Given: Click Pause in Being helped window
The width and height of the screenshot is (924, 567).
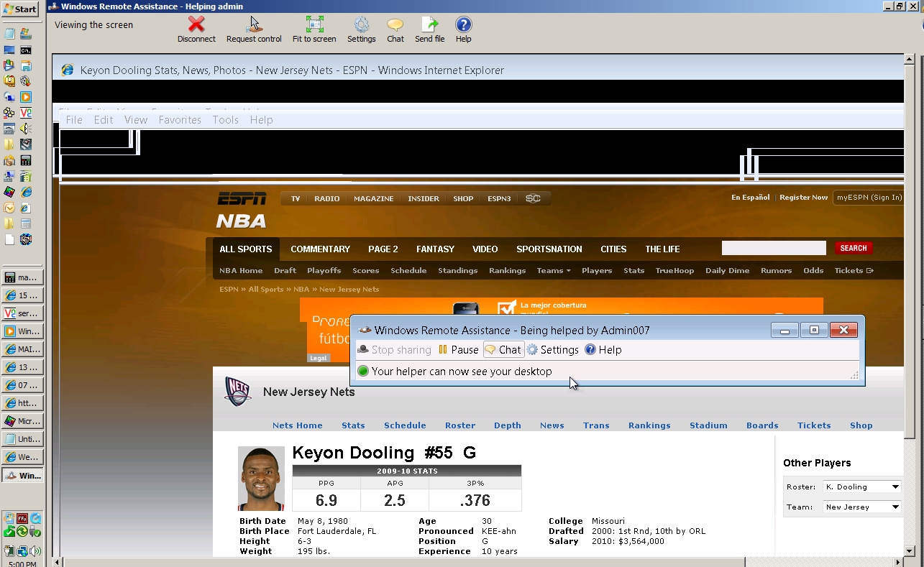Looking at the screenshot, I should pos(458,350).
